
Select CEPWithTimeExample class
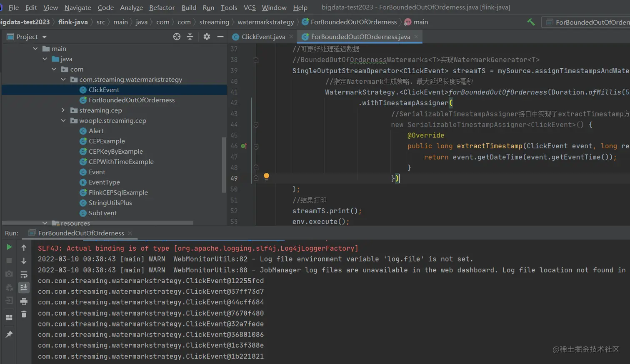121,162
